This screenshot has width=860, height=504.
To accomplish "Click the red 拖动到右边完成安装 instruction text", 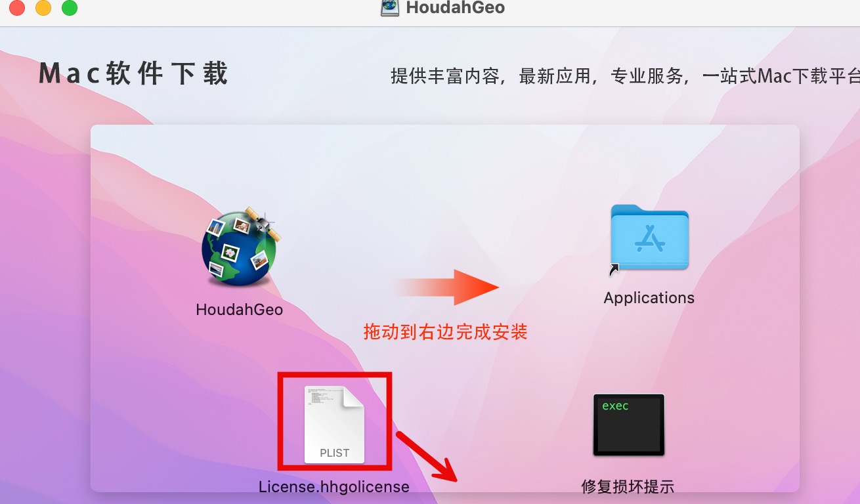I will coord(446,331).
